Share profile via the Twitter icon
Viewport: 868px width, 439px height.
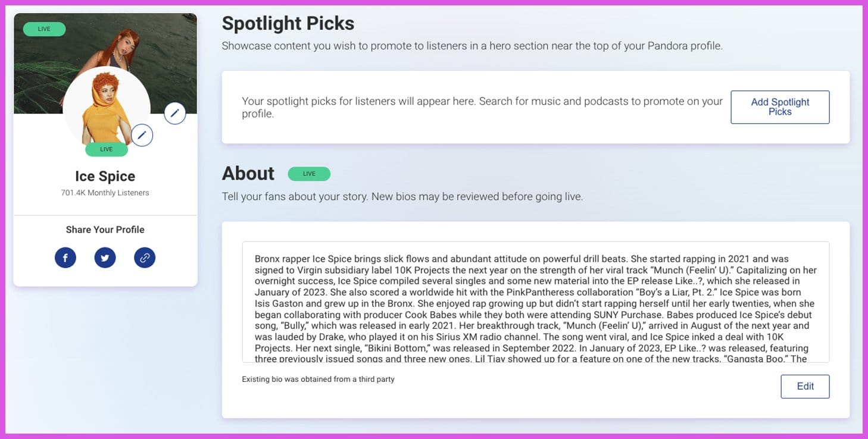(x=105, y=257)
